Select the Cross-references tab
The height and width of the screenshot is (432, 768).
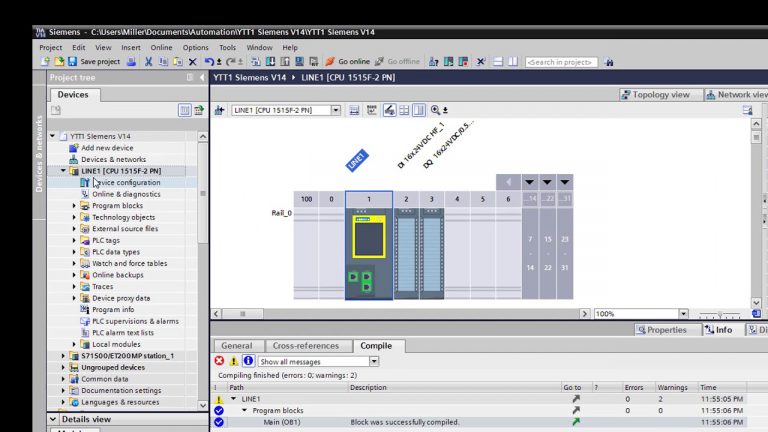click(x=306, y=346)
